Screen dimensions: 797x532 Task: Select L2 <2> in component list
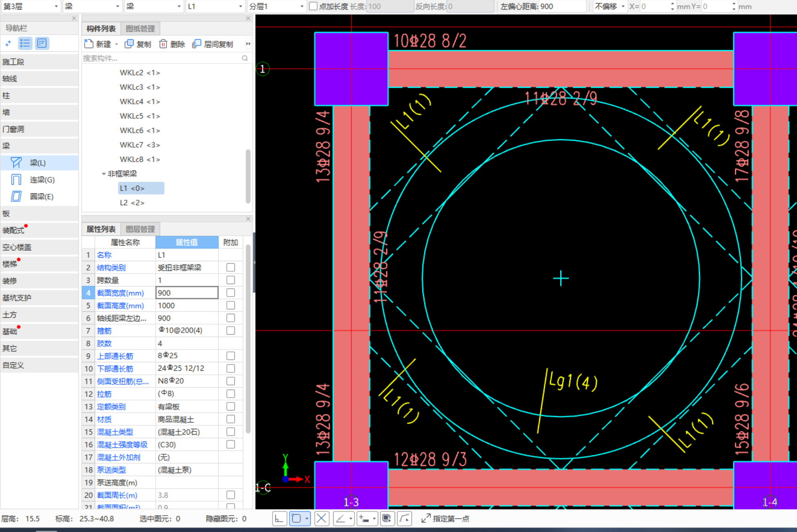tap(132, 203)
